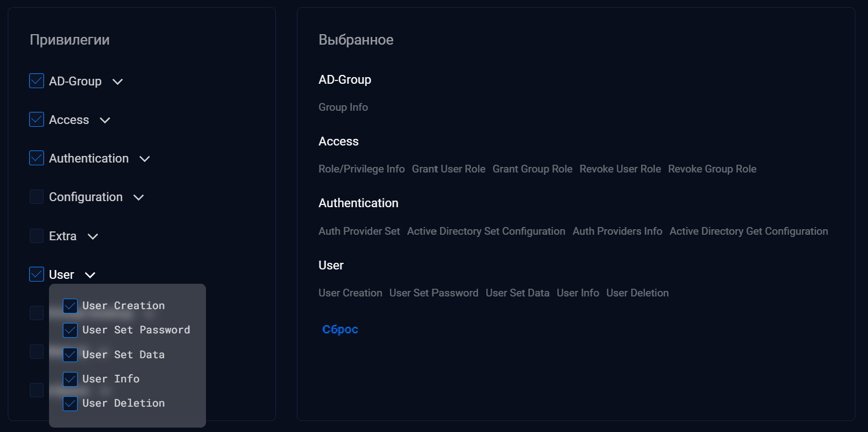Collapse the User privileges dropdown
Viewport: 868px width, 432px height.
pos(90,275)
